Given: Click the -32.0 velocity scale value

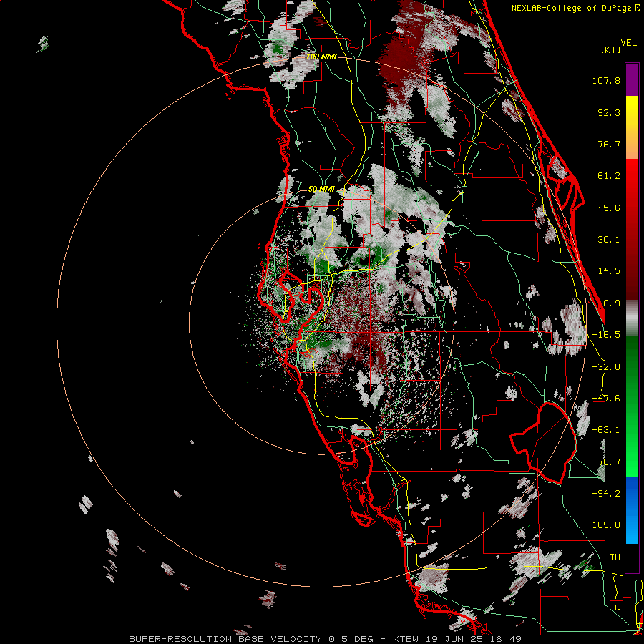Looking at the screenshot, I should point(606,367).
